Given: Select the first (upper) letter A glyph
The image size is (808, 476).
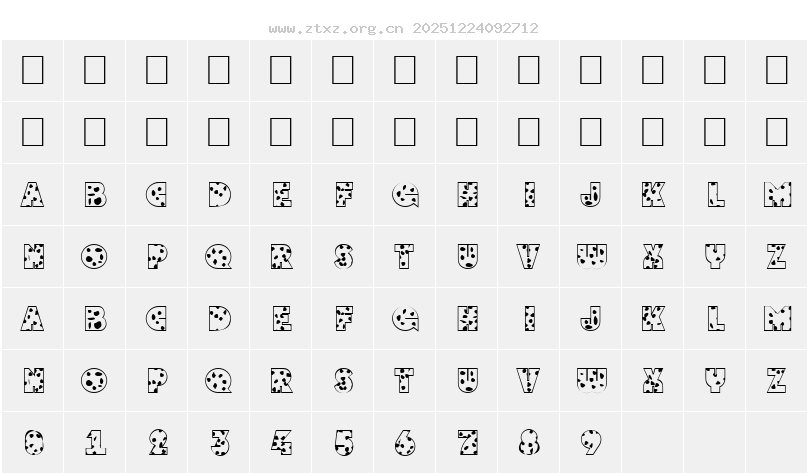Looking at the screenshot, I should [x=33, y=194].
